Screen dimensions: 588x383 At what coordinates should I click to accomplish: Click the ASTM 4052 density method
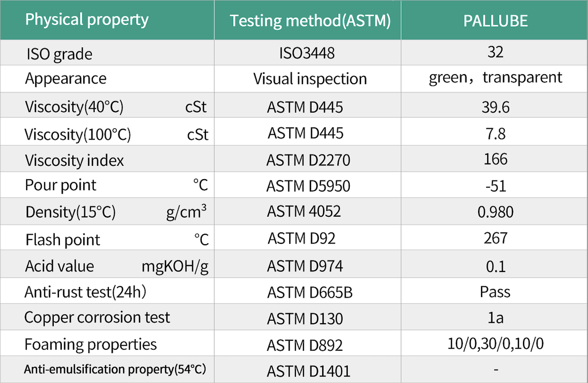pyautogui.click(x=304, y=211)
